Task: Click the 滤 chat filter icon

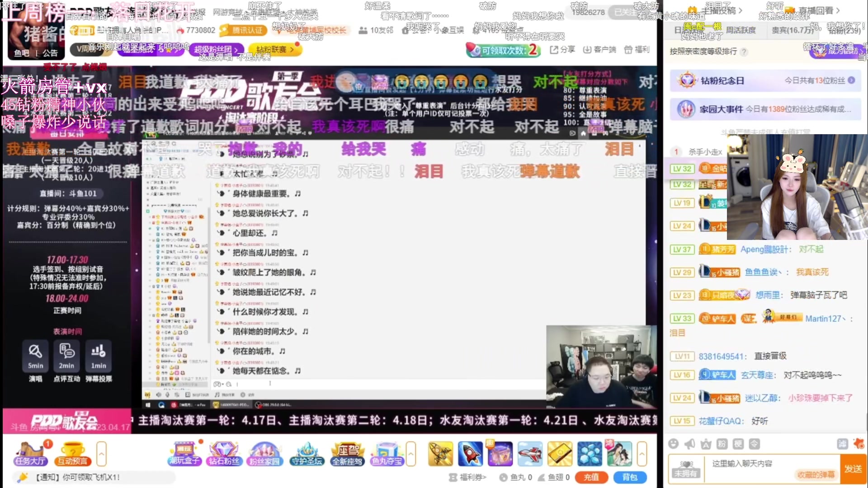Action: (842, 444)
